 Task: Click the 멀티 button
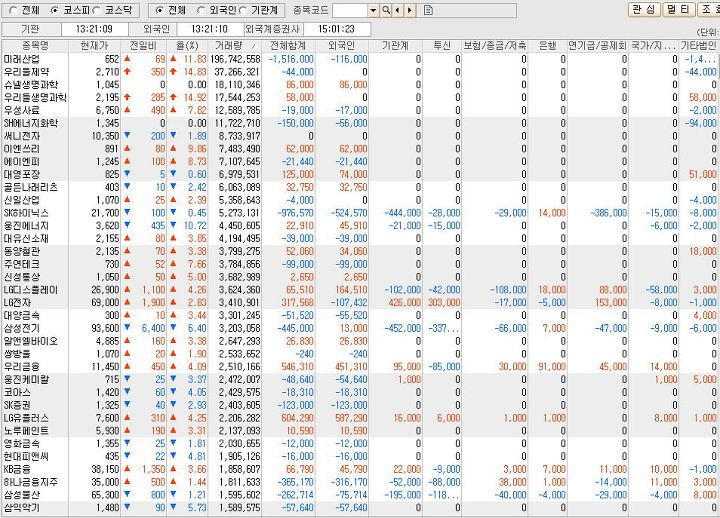pyautogui.click(x=678, y=9)
